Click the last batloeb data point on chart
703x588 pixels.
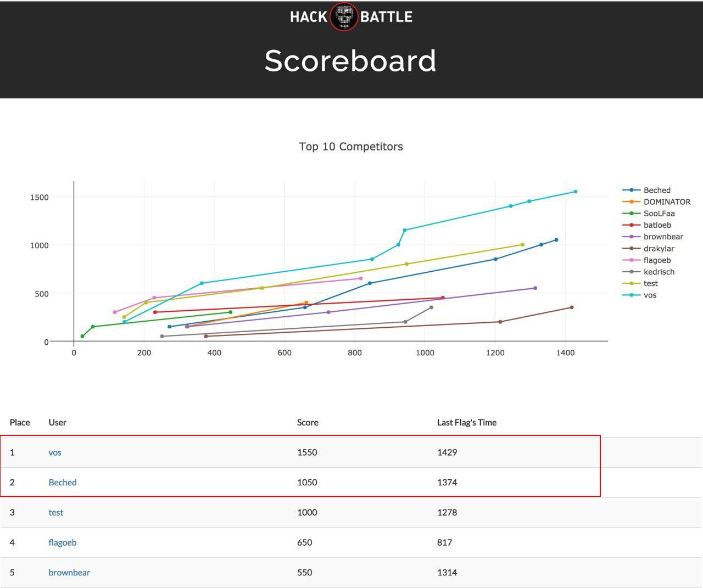[443, 298]
